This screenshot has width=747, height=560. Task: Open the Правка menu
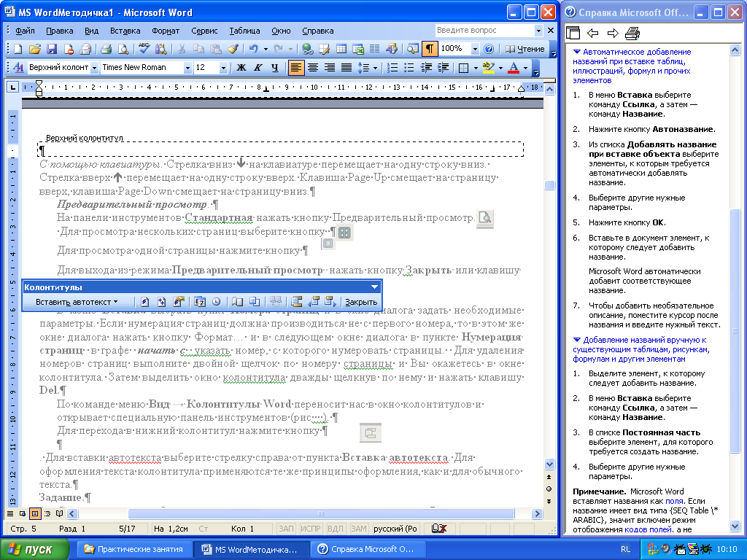[60, 31]
